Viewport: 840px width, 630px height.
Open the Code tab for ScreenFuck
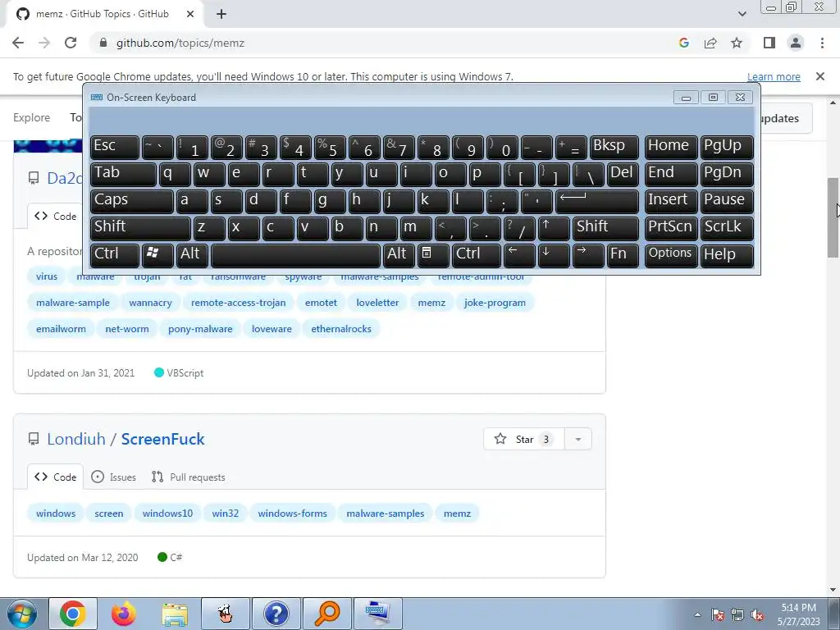pos(55,477)
